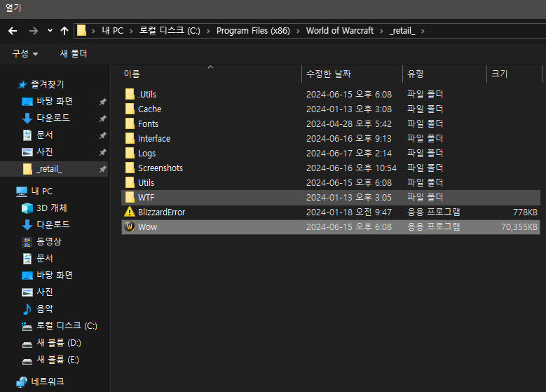This screenshot has height=392, width=546.
Task: Open recent locations dropdown chevron
Action: click(50, 31)
